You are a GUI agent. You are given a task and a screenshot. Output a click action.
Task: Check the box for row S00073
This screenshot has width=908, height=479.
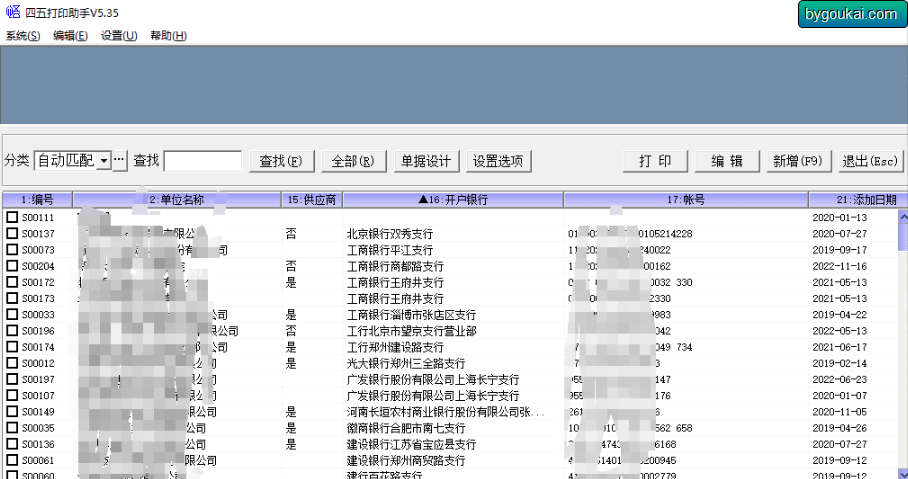pos(12,250)
